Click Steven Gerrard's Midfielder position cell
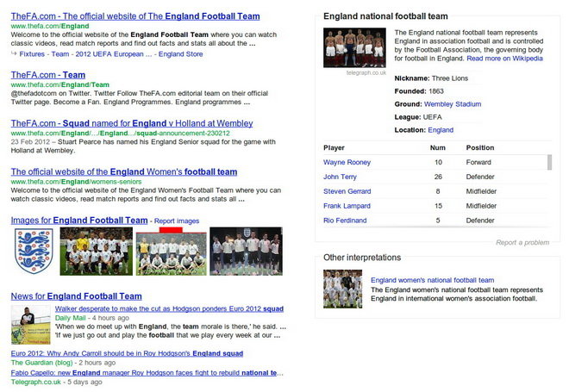The image size is (569, 392). coord(481,191)
